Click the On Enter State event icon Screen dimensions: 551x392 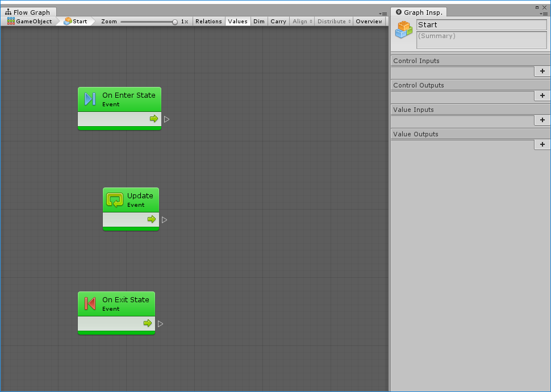pos(90,99)
